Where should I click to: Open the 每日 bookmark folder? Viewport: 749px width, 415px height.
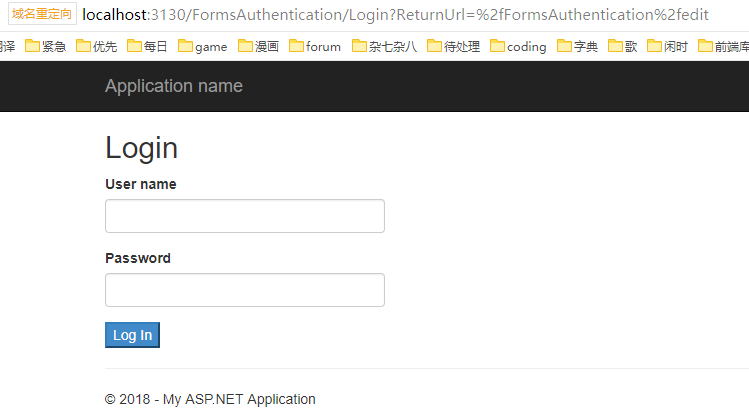(x=147, y=46)
